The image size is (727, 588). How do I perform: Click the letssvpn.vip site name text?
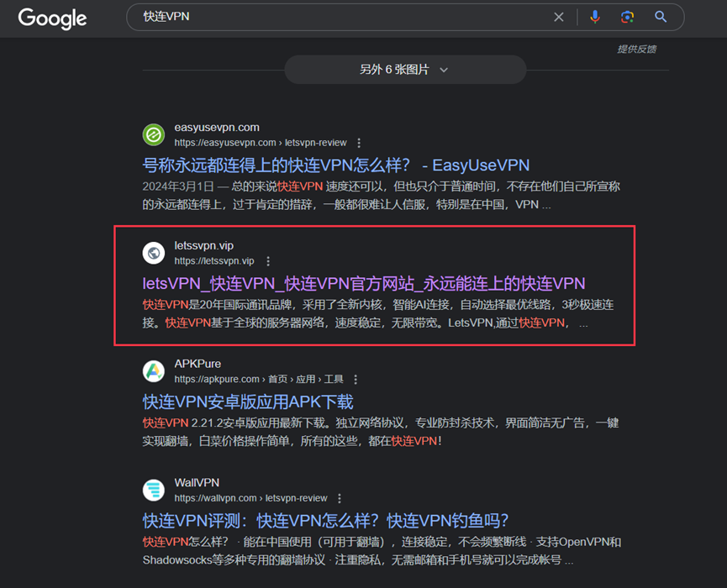coord(203,245)
